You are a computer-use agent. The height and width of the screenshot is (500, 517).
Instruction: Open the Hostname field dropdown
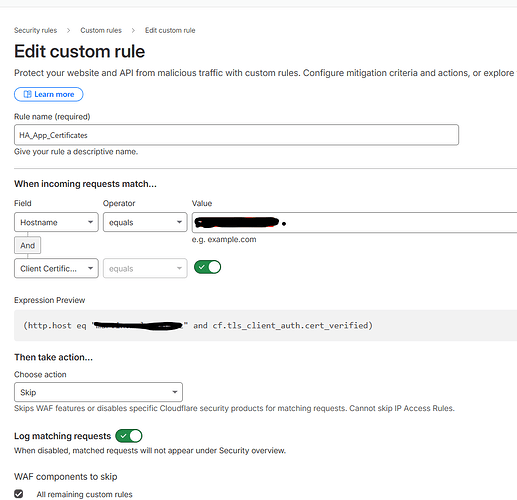pyautogui.click(x=56, y=222)
